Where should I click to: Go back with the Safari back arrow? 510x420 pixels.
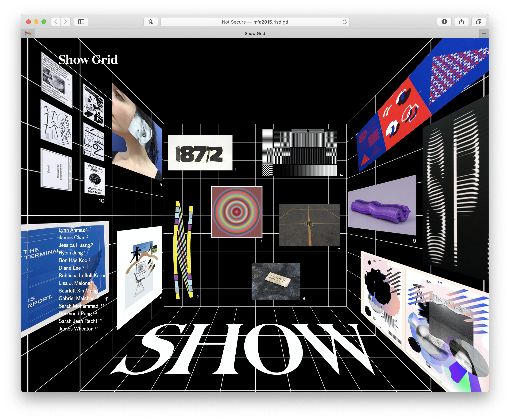coord(56,22)
